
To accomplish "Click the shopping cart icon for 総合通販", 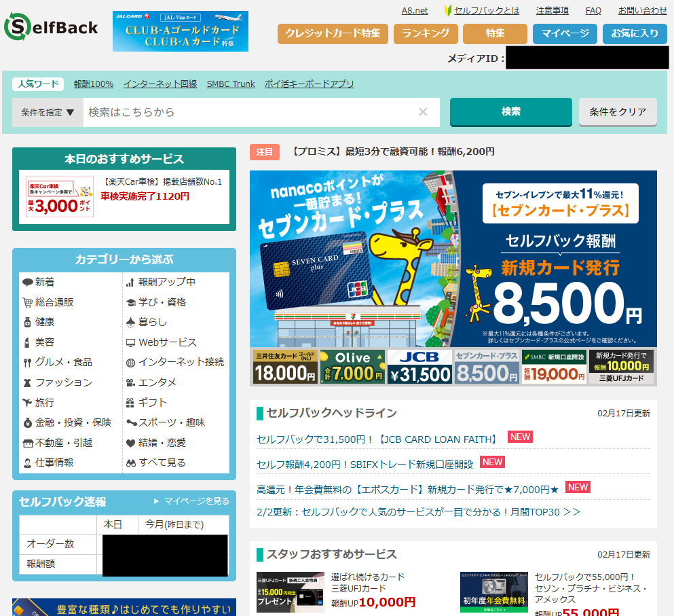I will tap(28, 302).
